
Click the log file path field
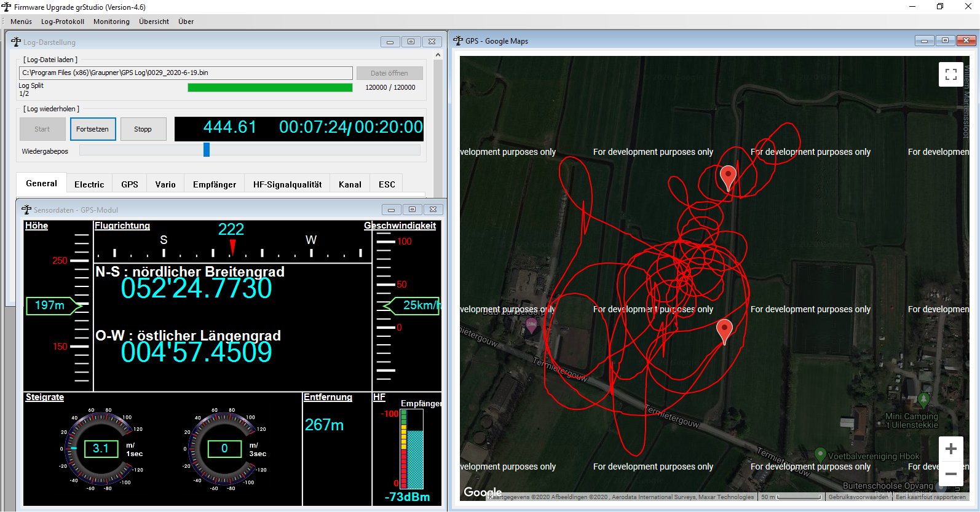pyautogui.click(x=186, y=73)
